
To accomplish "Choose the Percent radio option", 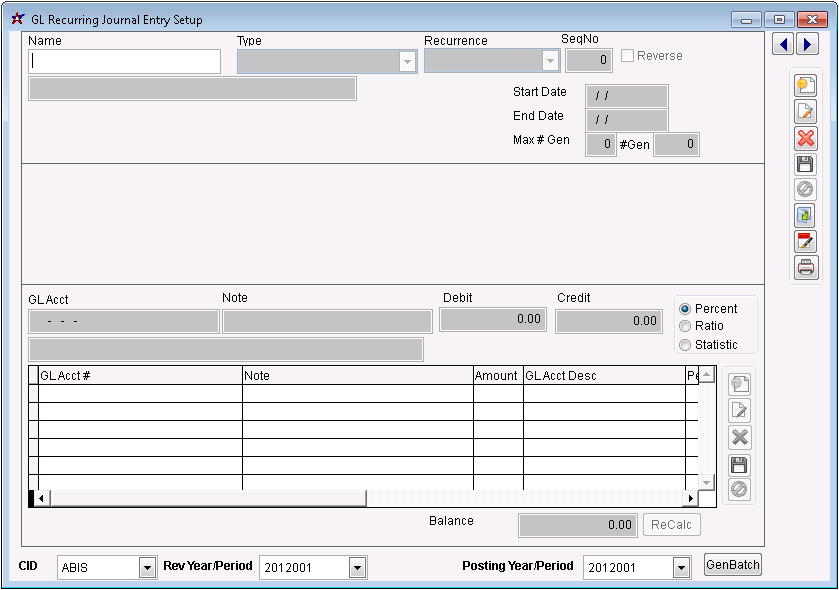I will (685, 308).
